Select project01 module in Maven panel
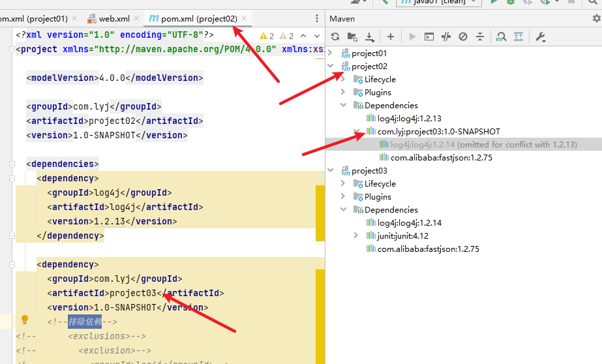The width and height of the screenshot is (602, 364). (369, 53)
